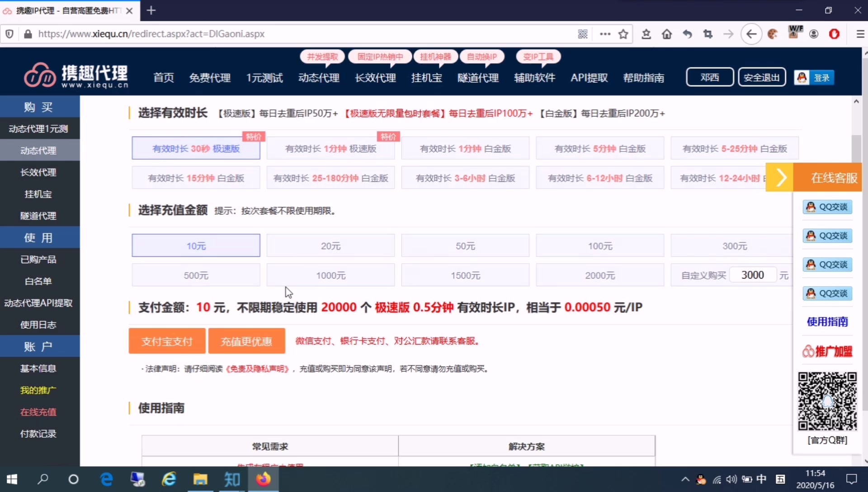The image size is (868, 492).
Task: Open Zhihu app from taskbar
Action: (x=232, y=479)
